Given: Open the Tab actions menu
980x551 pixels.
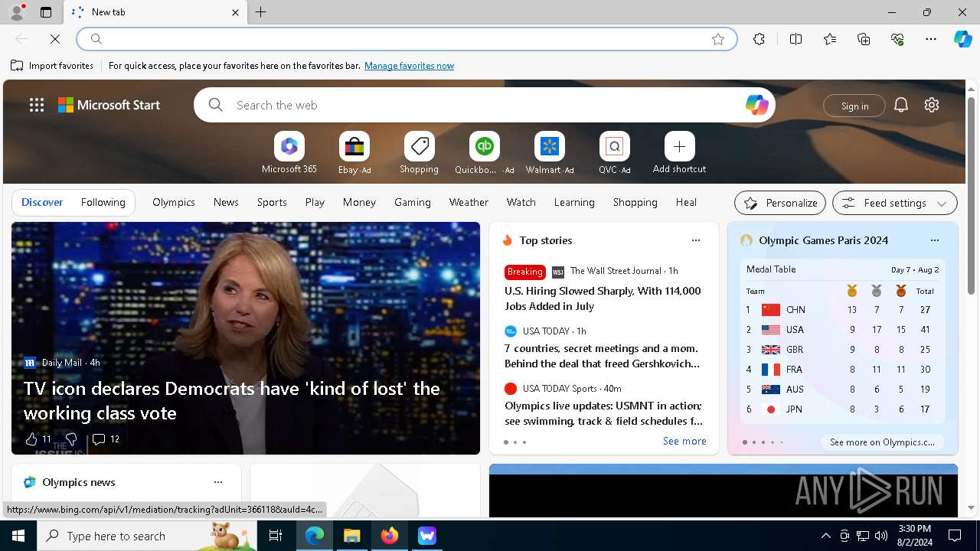Looking at the screenshot, I should coord(46,12).
